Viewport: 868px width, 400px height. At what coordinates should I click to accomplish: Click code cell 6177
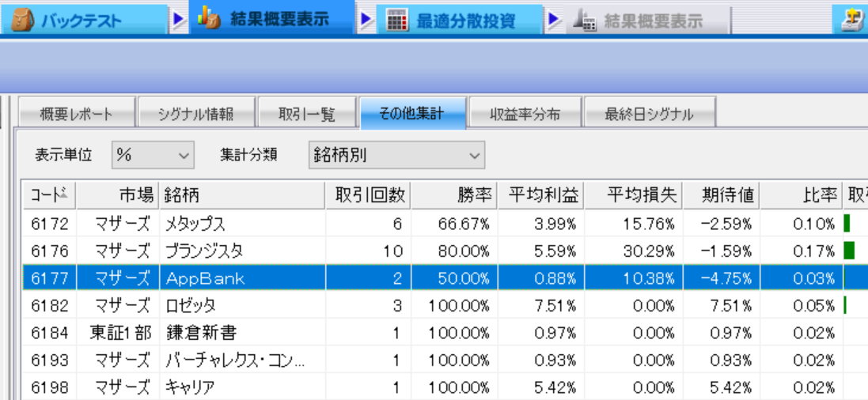pyautogui.click(x=50, y=278)
